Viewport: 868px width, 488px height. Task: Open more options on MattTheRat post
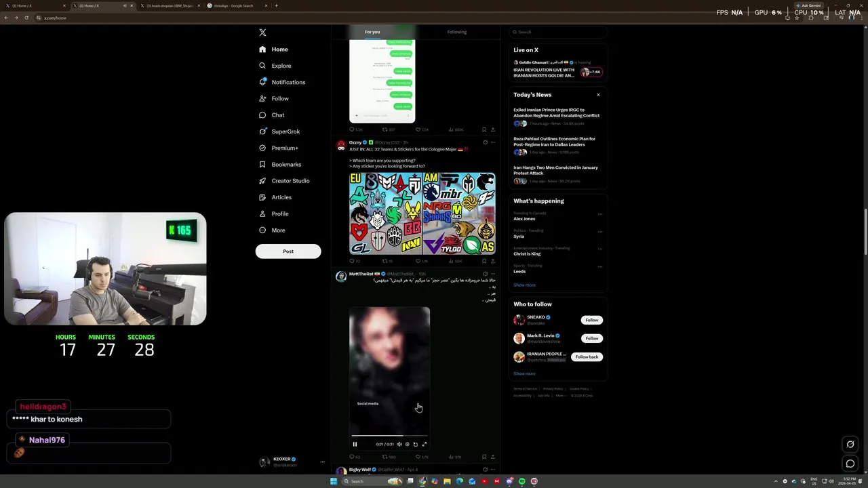click(x=493, y=274)
